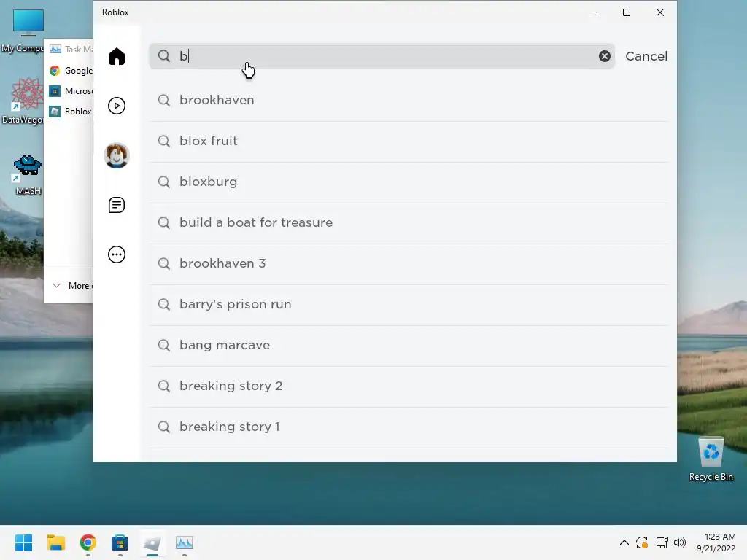Select the "bang marcave" suggestion

(409, 345)
